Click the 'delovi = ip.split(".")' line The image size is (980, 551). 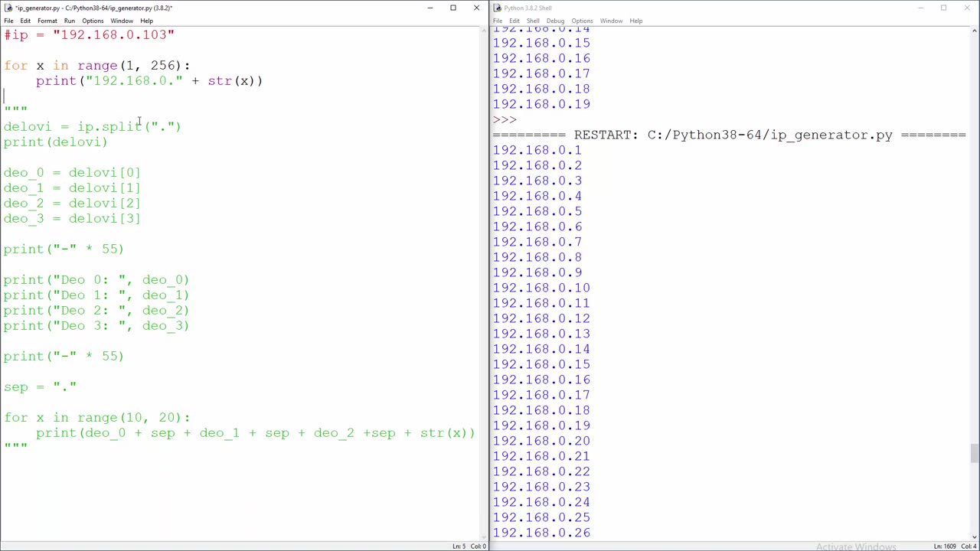coord(92,127)
